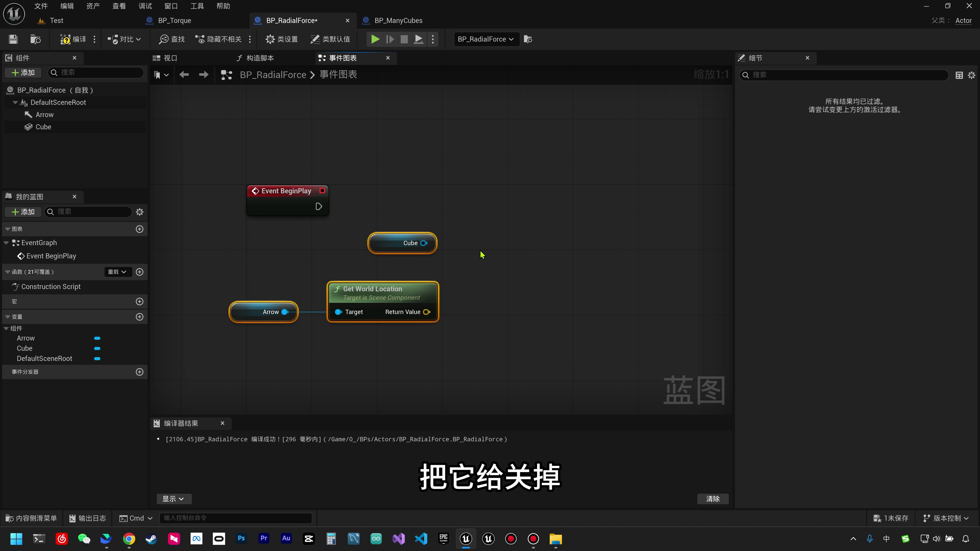Open the 显示 dropdown in compiler results
The image size is (980, 551).
pyautogui.click(x=174, y=498)
